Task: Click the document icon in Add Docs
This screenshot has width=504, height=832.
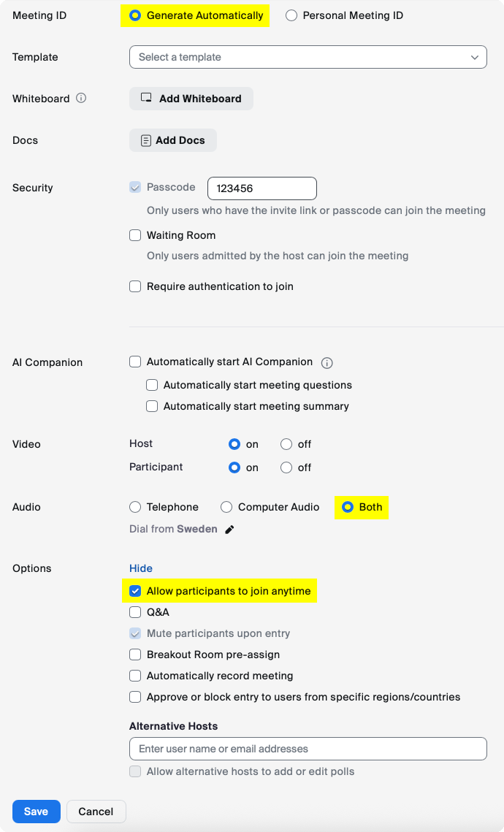Action: click(145, 140)
